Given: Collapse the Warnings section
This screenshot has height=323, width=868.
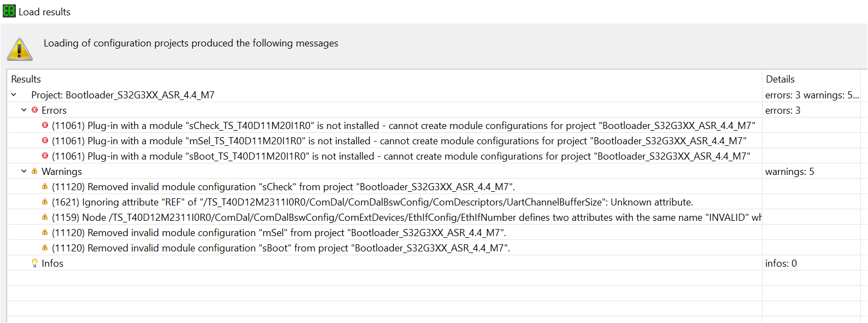Looking at the screenshot, I should (24, 171).
